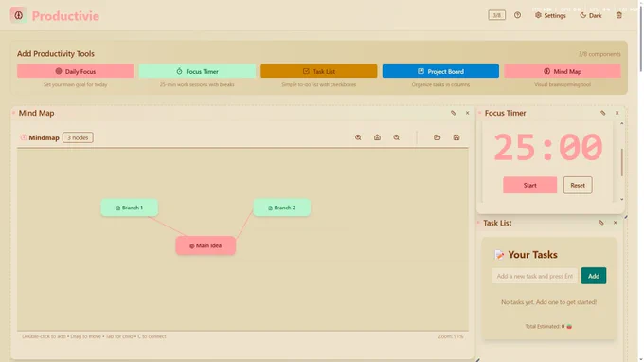Close the Mind Map panel
Image resolution: width=644 pixels, height=362 pixels.
click(468, 113)
